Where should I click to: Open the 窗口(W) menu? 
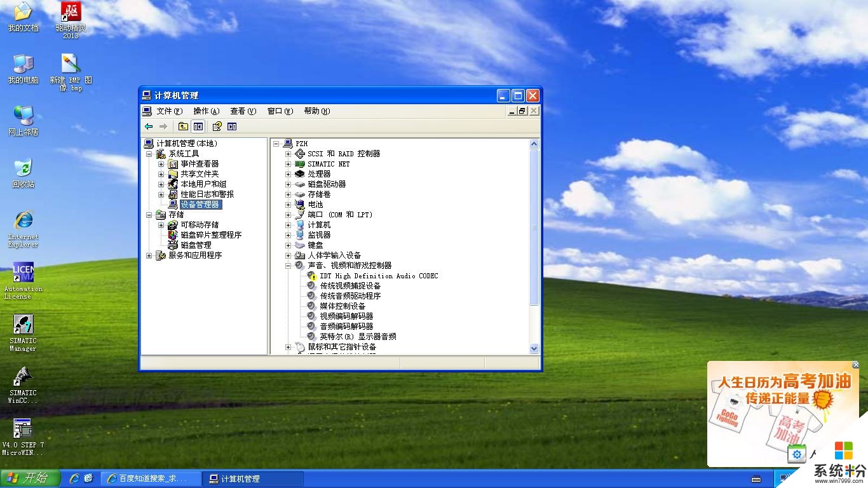[x=280, y=111]
